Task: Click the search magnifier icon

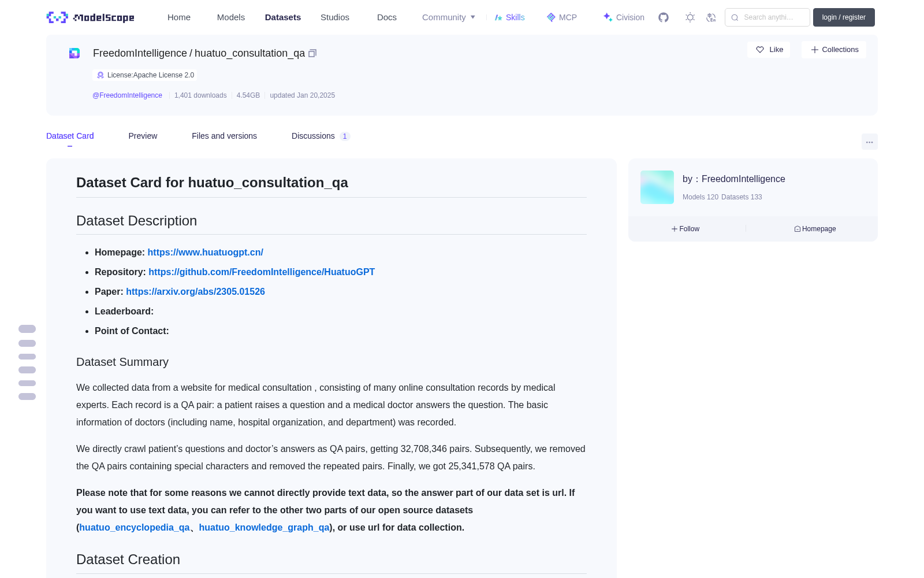Action: click(x=735, y=17)
